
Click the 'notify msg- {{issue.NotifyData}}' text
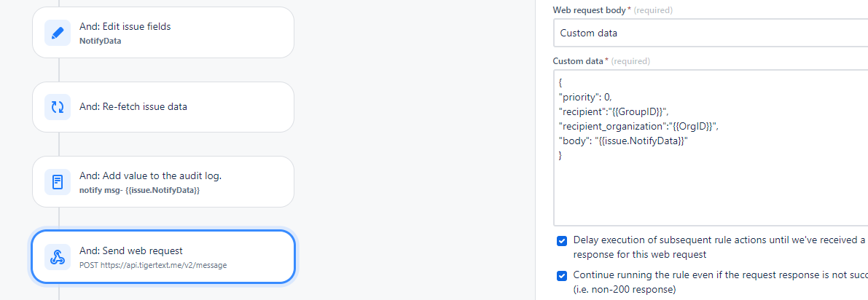(139, 190)
